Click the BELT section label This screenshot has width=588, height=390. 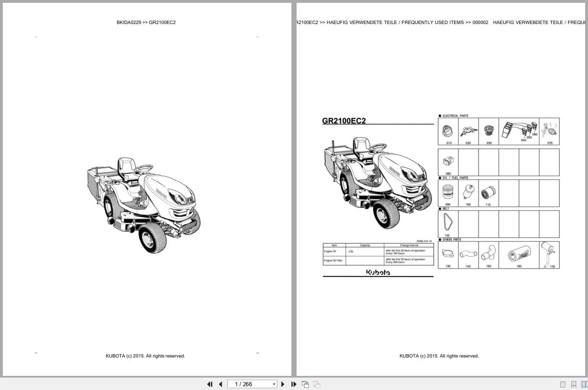point(446,209)
